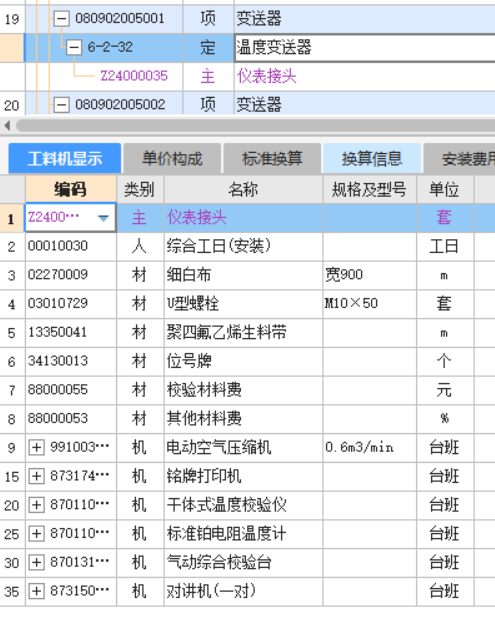Click row number 19 header

coord(12,19)
